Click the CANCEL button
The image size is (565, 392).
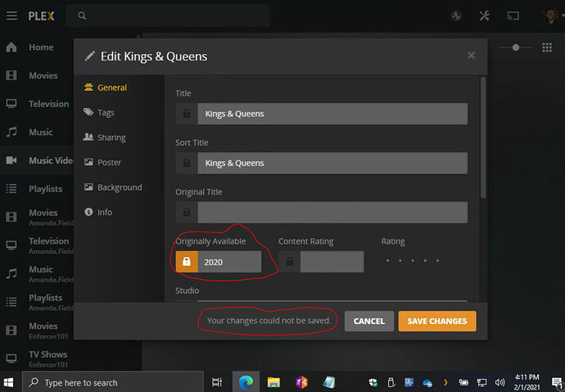click(x=369, y=321)
